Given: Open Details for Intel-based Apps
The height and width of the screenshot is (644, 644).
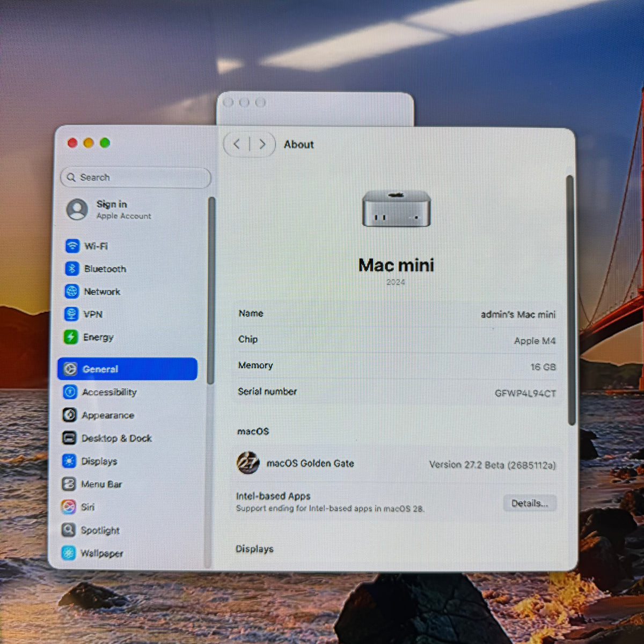Looking at the screenshot, I should coord(530,503).
